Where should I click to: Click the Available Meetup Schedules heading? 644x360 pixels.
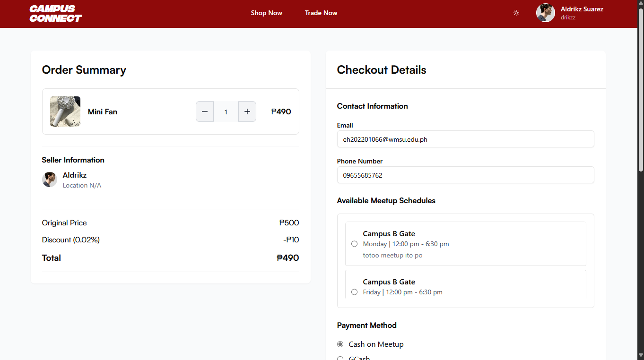coord(386,200)
